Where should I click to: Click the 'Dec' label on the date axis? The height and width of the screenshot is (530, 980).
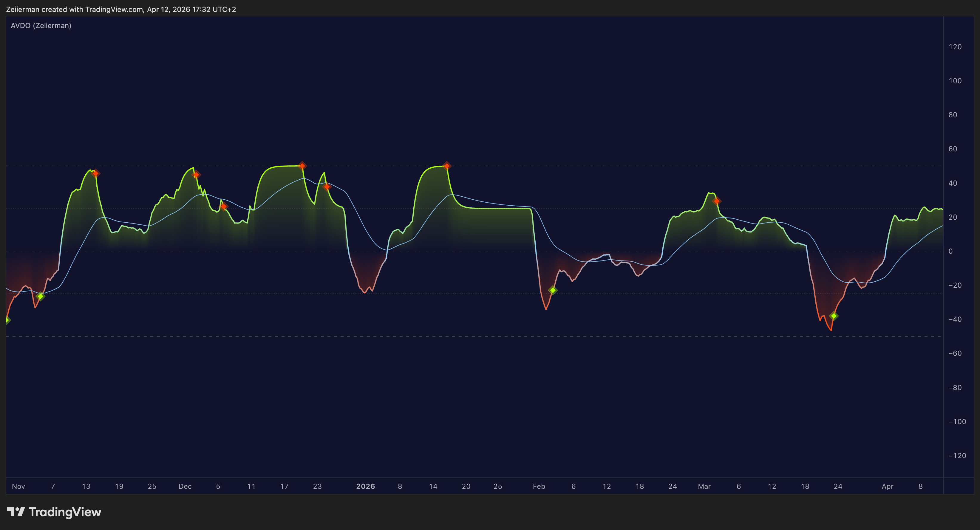click(185, 486)
